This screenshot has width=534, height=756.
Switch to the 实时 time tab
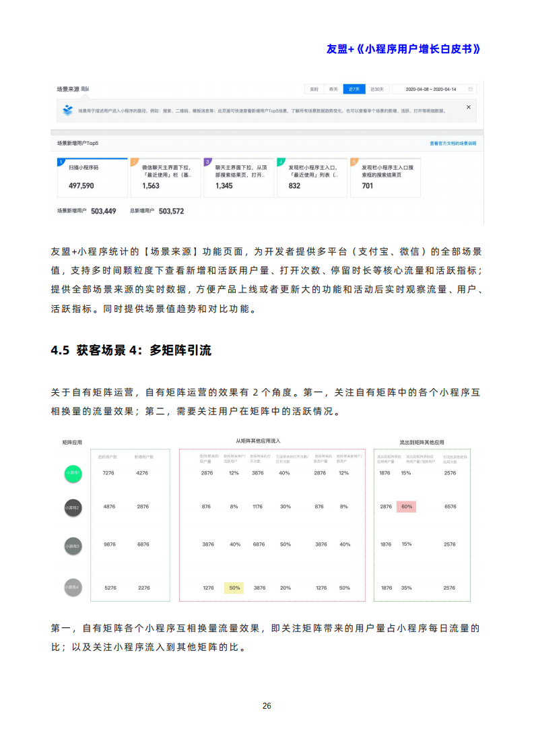coord(314,89)
